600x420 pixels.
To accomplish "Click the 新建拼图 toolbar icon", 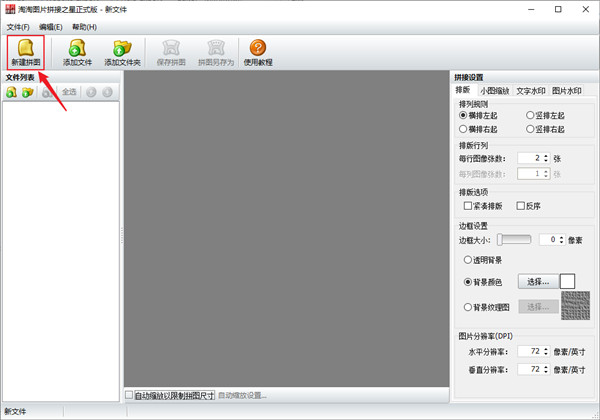I will pos(26,53).
